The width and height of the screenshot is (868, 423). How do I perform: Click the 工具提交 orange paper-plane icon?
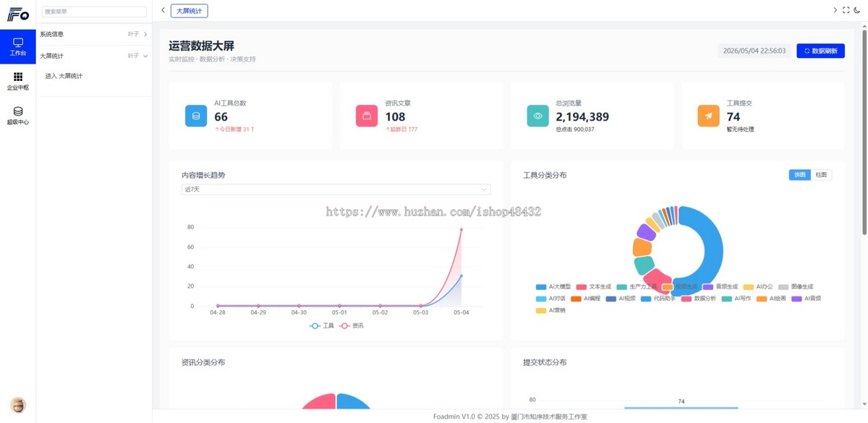click(x=709, y=116)
